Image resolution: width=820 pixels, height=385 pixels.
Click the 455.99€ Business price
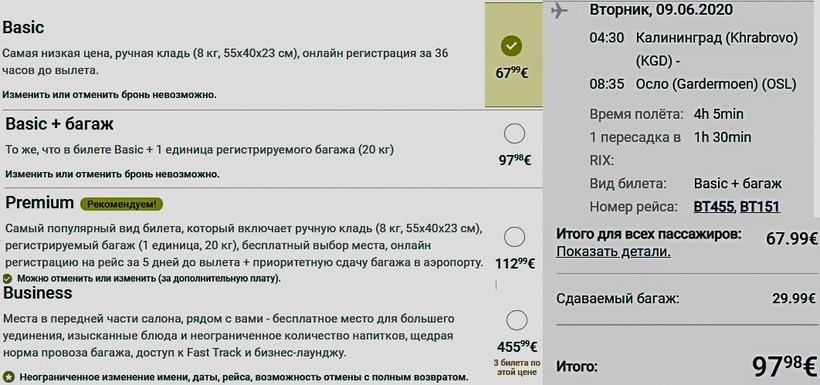pyautogui.click(x=517, y=347)
